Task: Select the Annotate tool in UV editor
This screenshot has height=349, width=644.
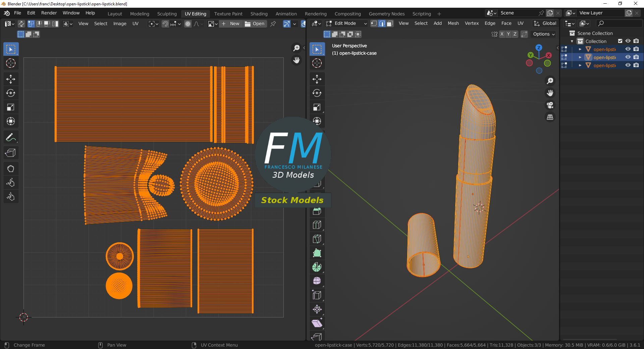Action: tap(11, 138)
